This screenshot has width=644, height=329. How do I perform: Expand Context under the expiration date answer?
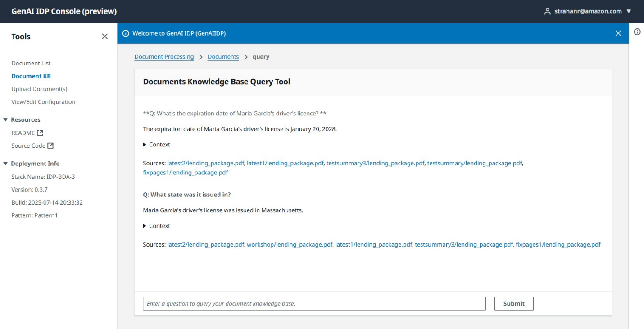pyautogui.click(x=157, y=145)
